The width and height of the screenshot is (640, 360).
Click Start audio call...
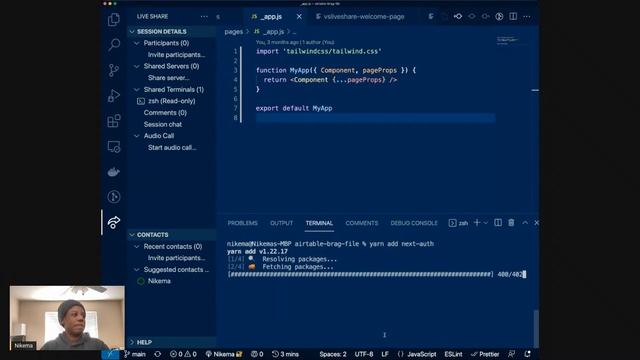pos(172,148)
